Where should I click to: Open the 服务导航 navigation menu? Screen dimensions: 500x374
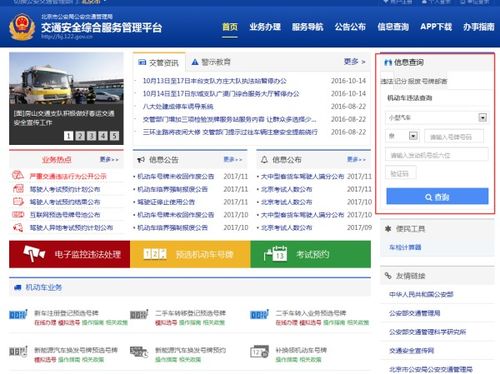(307, 27)
